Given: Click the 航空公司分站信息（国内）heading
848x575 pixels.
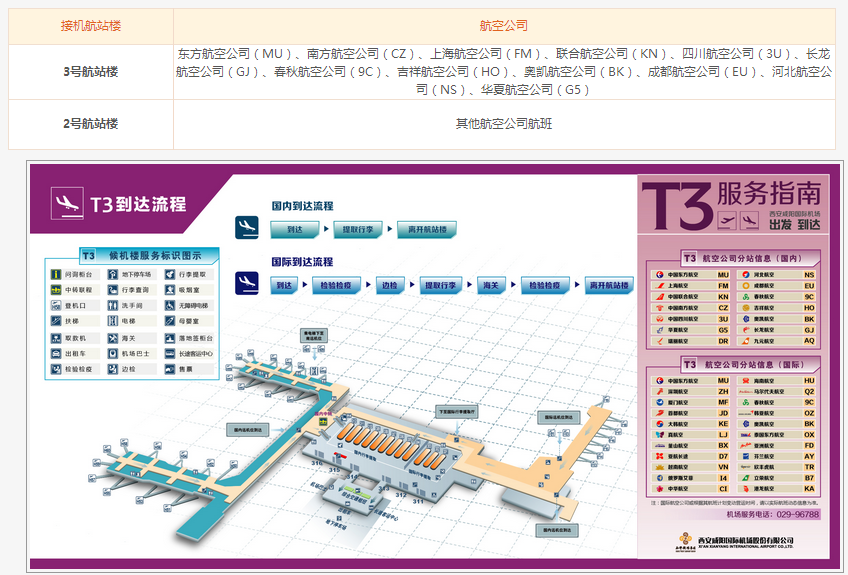Looking at the screenshot, I should click(x=752, y=258).
